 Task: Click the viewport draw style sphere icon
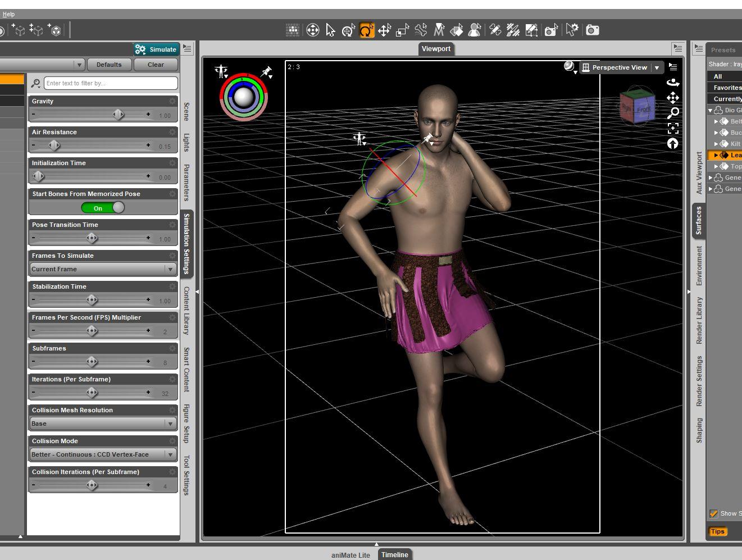click(x=570, y=67)
